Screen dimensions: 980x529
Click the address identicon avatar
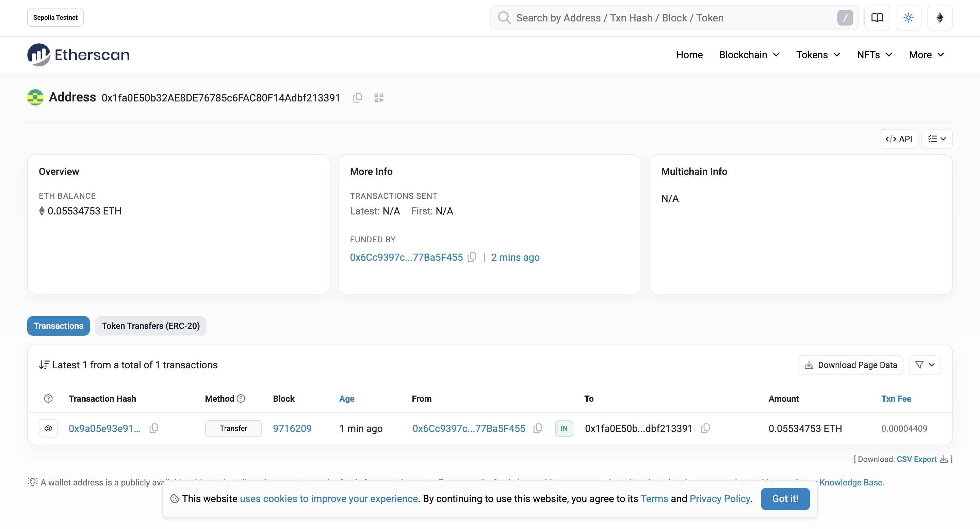[x=35, y=97]
